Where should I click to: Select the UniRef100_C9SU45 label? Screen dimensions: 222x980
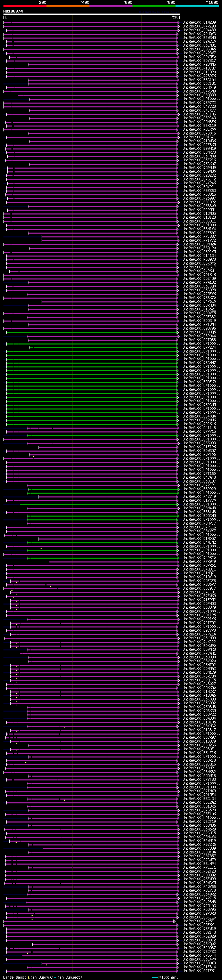(x=199, y=49)
